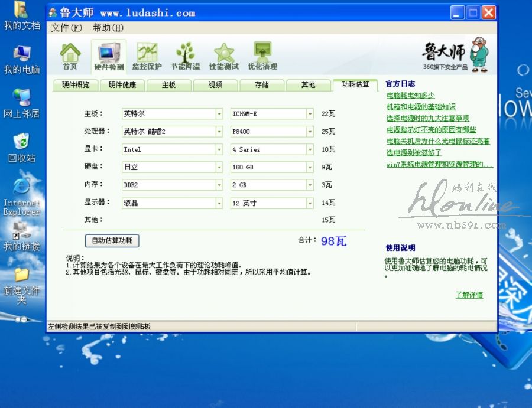Open the 文件(F) menu

click(66, 28)
